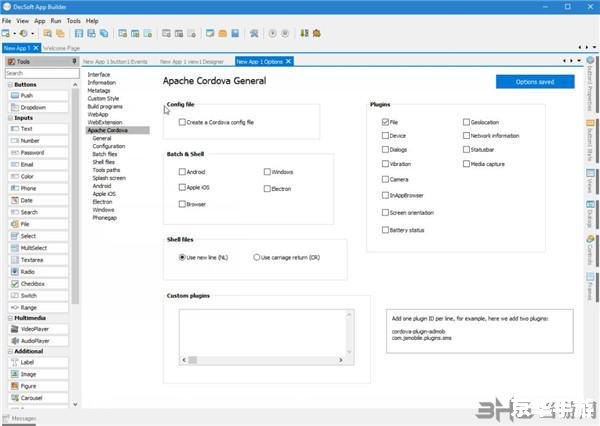Choose the Number input tool
This screenshot has width=600, height=426.
38,141
